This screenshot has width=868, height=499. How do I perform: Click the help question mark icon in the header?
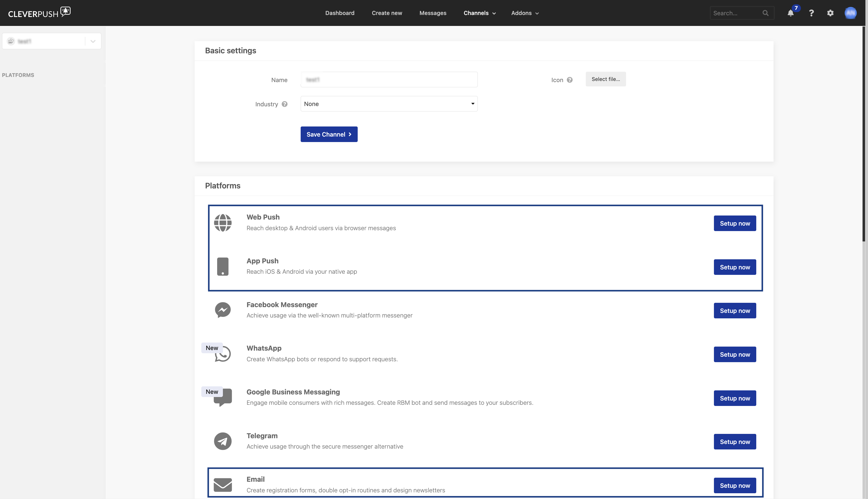pyautogui.click(x=811, y=13)
